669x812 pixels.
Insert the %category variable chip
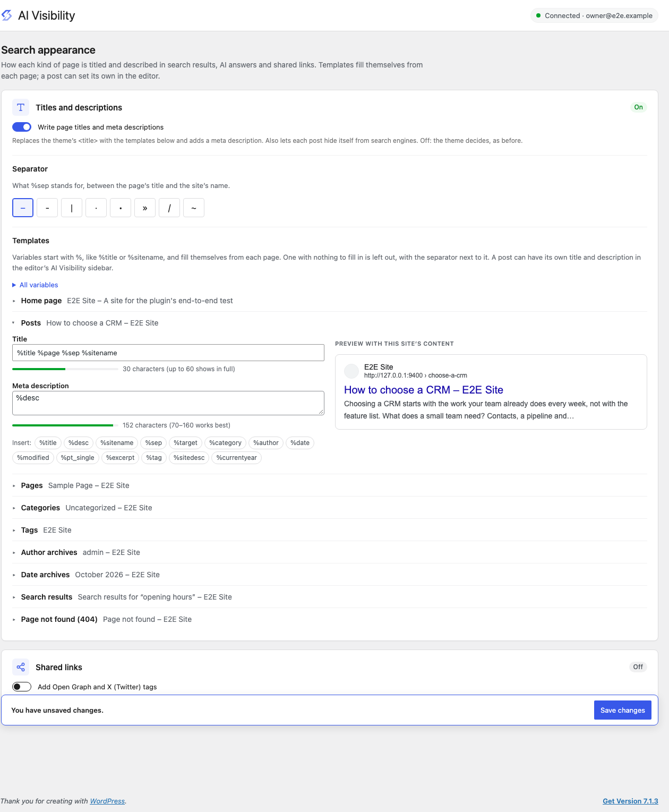point(225,443)
